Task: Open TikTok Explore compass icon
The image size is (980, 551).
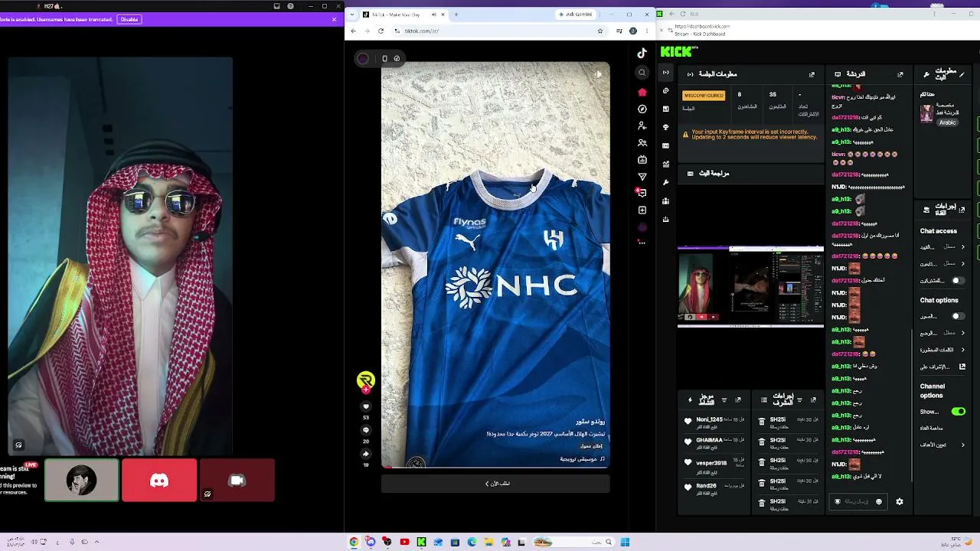Action: 642,109
